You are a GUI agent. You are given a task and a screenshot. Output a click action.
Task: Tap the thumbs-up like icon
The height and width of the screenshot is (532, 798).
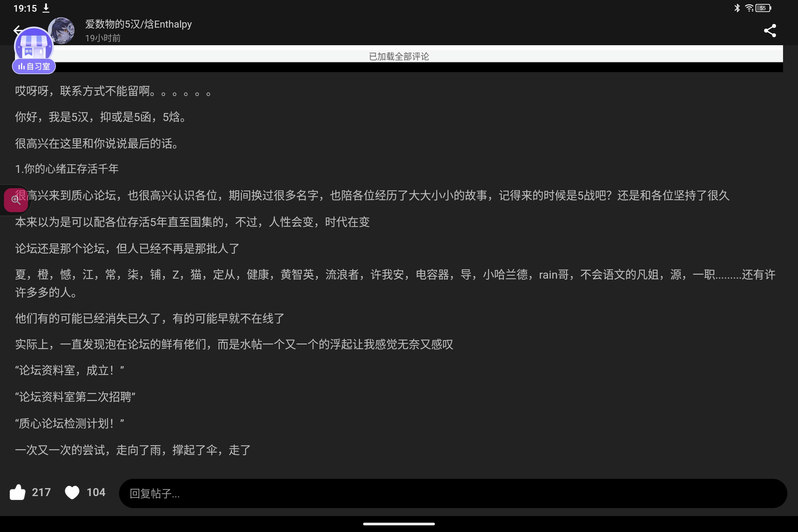(x=17, y=492)
